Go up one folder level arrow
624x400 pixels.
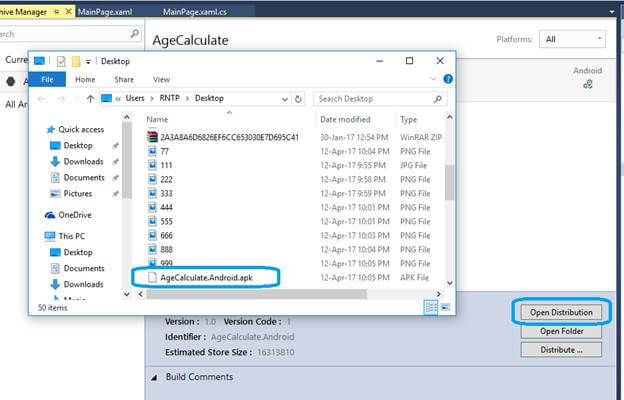90,99
